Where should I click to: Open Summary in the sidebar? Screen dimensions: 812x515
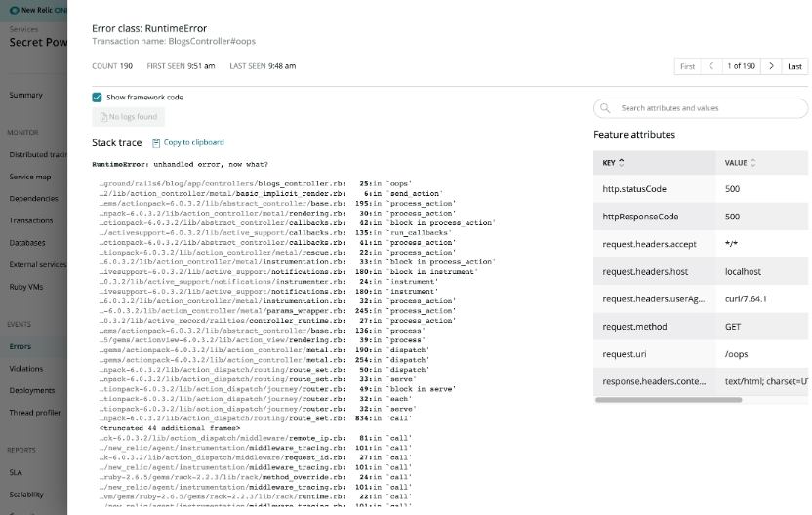pos(26,95)
